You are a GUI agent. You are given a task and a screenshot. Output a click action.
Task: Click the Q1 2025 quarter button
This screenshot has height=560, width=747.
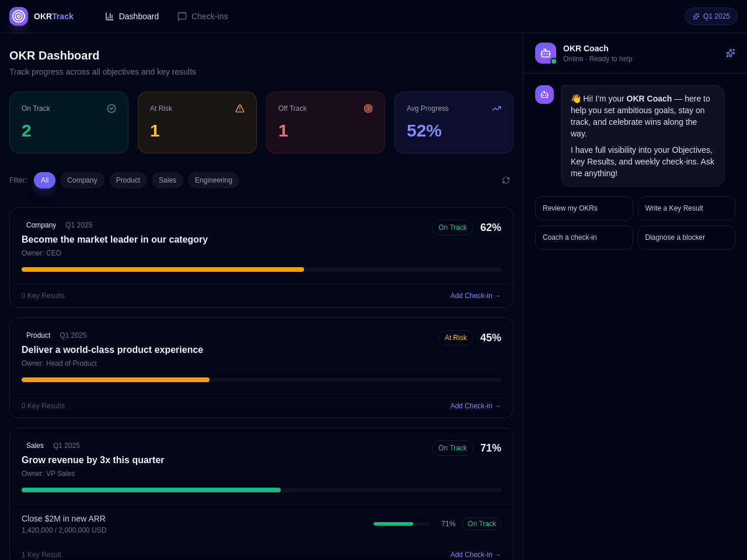point(711,16)
